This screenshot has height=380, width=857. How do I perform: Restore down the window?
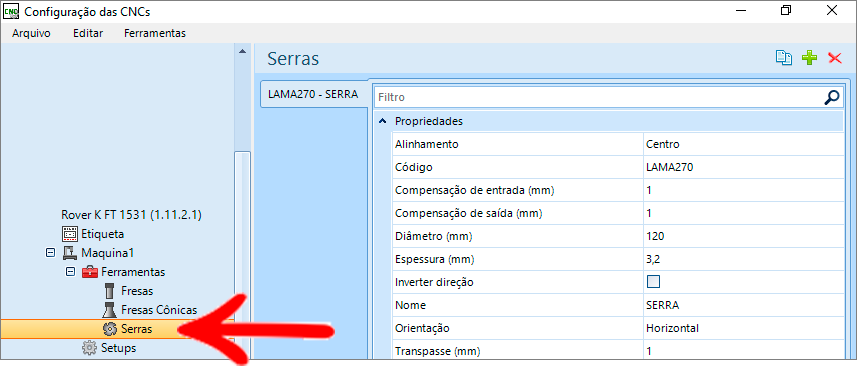click(786, 10)
